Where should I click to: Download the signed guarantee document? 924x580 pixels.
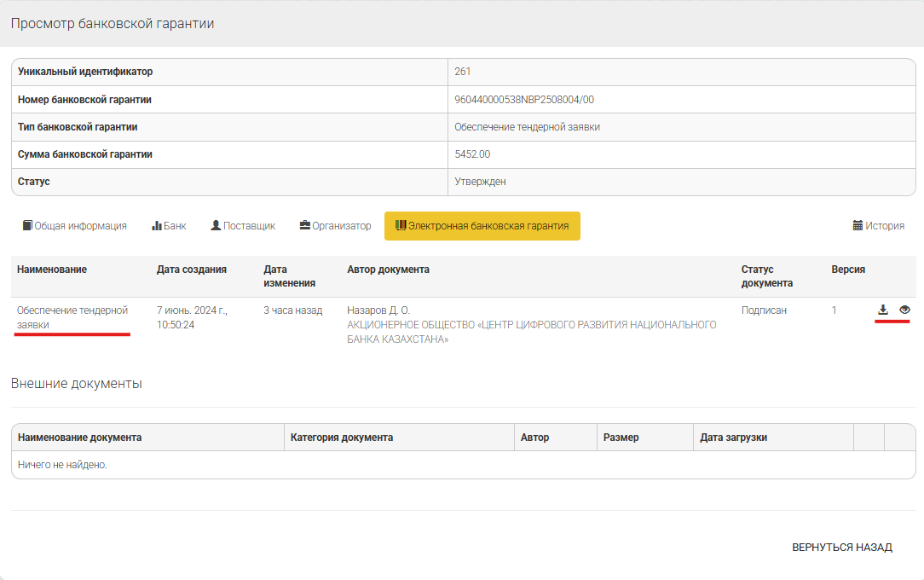(883, 310)
